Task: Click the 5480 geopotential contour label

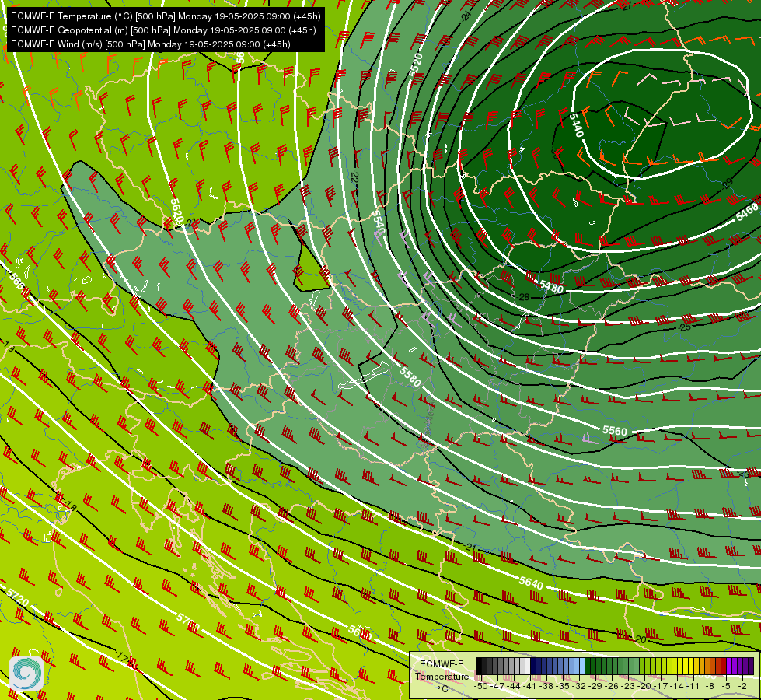Action: coord(552,287)
